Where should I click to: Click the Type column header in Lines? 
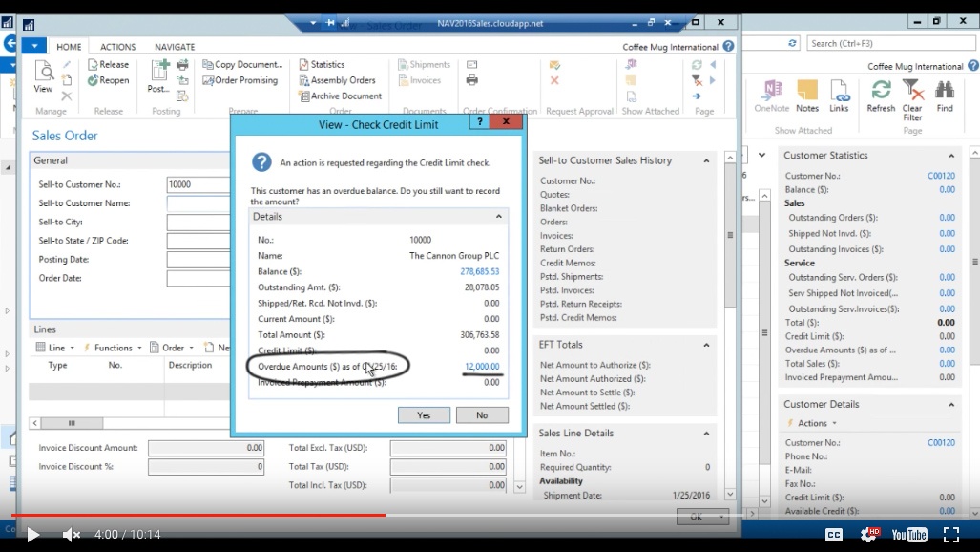[57, 365]
